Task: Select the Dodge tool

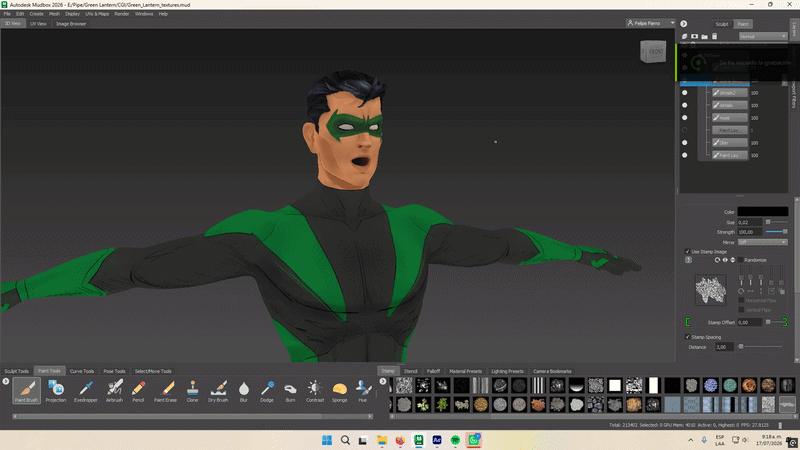Action: pyautogui.click(x=267, y=391)
